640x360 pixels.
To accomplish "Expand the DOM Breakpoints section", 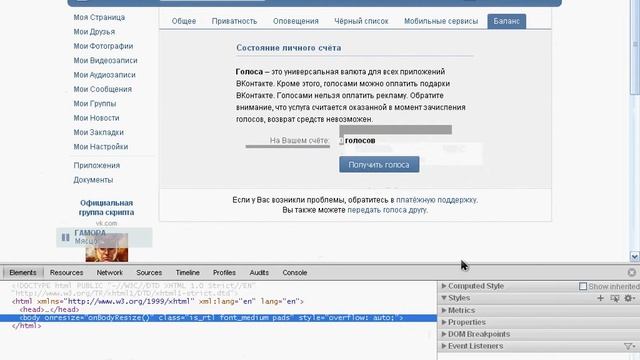I will point(444,334).
